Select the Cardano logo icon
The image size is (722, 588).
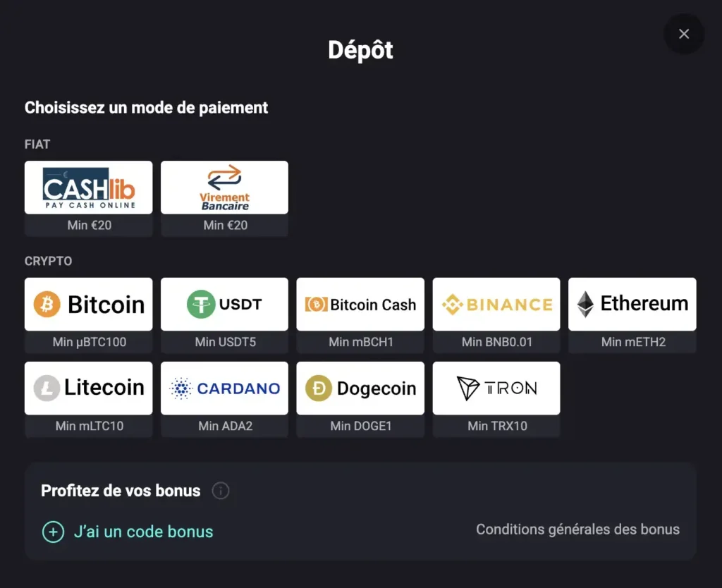point(181,388)
